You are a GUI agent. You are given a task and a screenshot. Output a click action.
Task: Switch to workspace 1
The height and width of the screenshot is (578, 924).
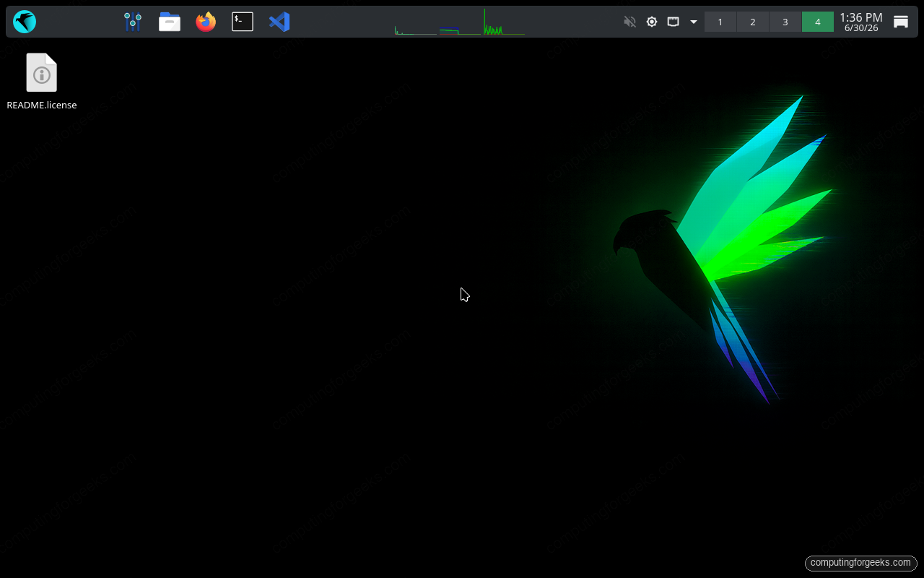720,22
